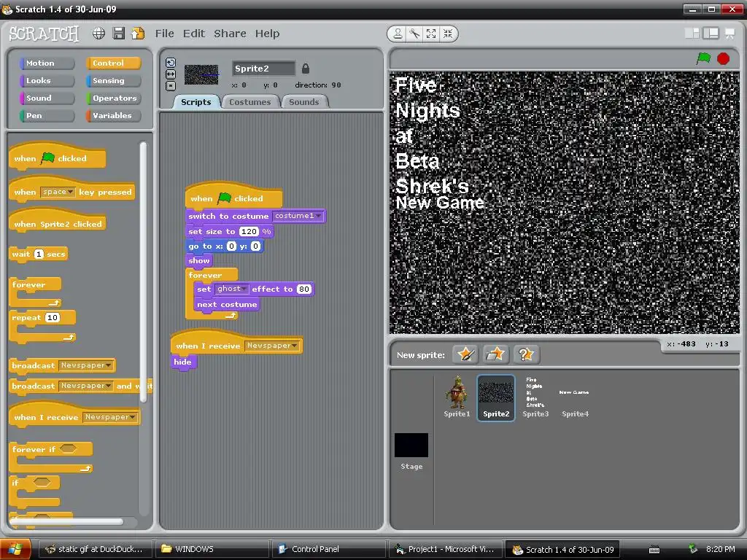Click the globe language icon
This screenshot has height=560, width=747.
(x=98, y=34)
